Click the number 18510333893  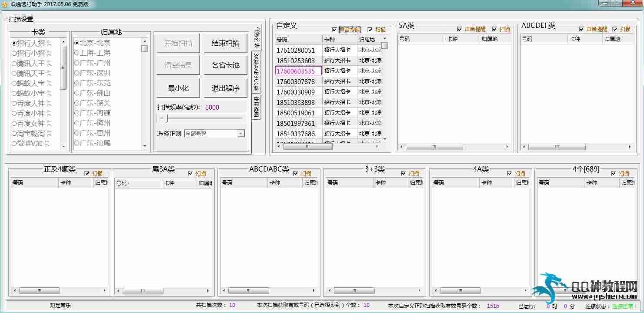click(296, 102)
